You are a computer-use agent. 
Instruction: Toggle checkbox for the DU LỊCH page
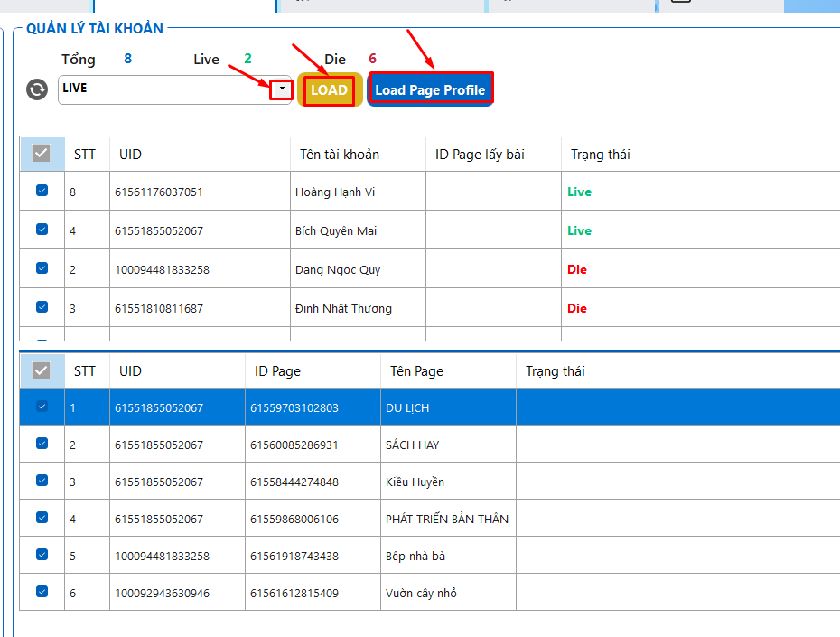click(42, 406)
